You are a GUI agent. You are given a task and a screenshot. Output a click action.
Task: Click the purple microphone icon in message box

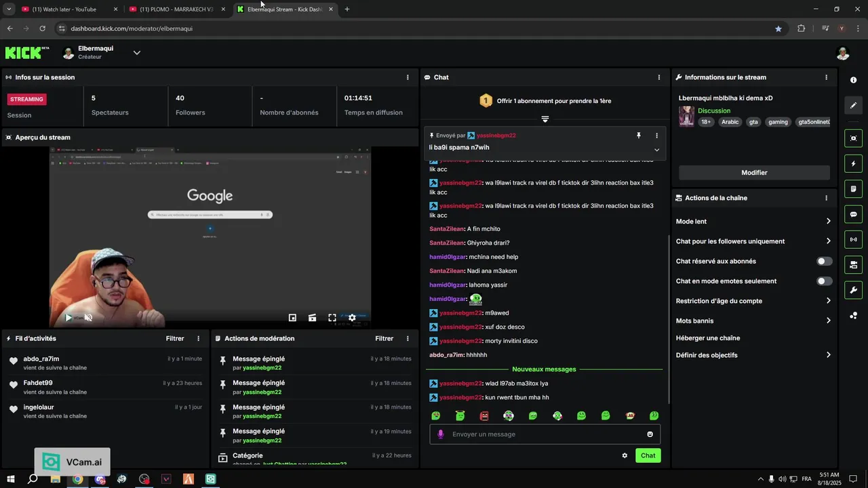click(x=440, y=434)
